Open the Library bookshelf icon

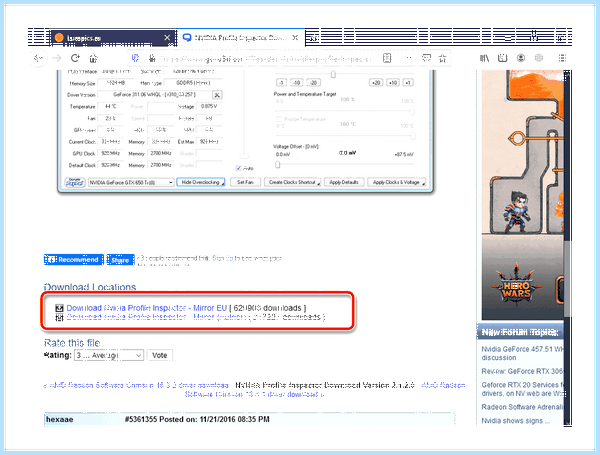coord(484,58)
